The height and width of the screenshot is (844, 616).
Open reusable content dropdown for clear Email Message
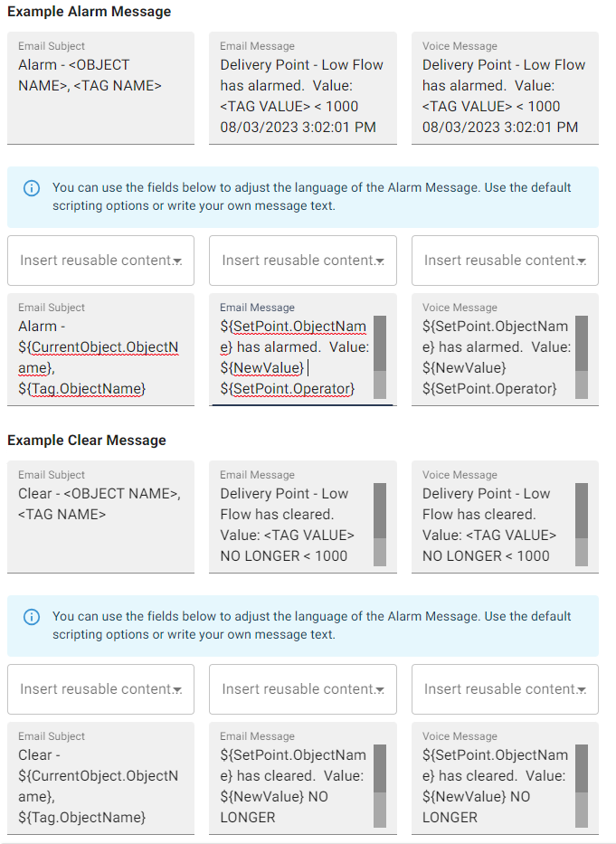302,689
